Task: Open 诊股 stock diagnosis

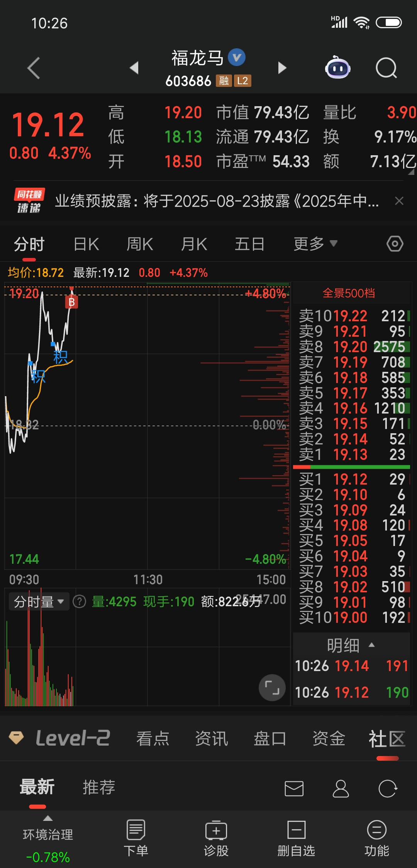Action: point(216,839)
